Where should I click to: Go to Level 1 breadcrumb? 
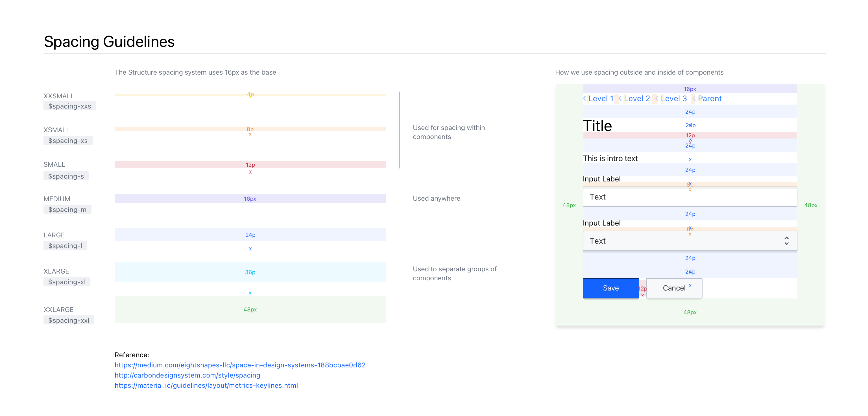[601, 98]
